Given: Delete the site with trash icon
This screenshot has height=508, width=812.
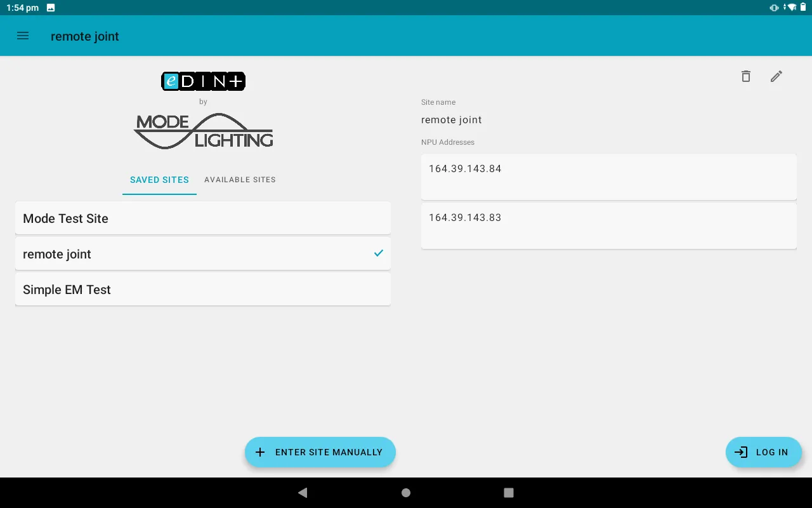Looking at the screenshot, I should 746,76.
